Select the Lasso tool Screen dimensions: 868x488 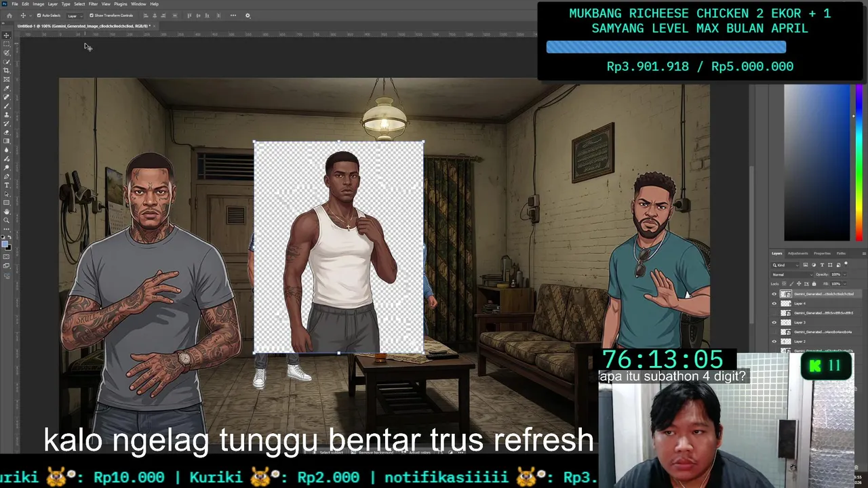tap(7, 52)
